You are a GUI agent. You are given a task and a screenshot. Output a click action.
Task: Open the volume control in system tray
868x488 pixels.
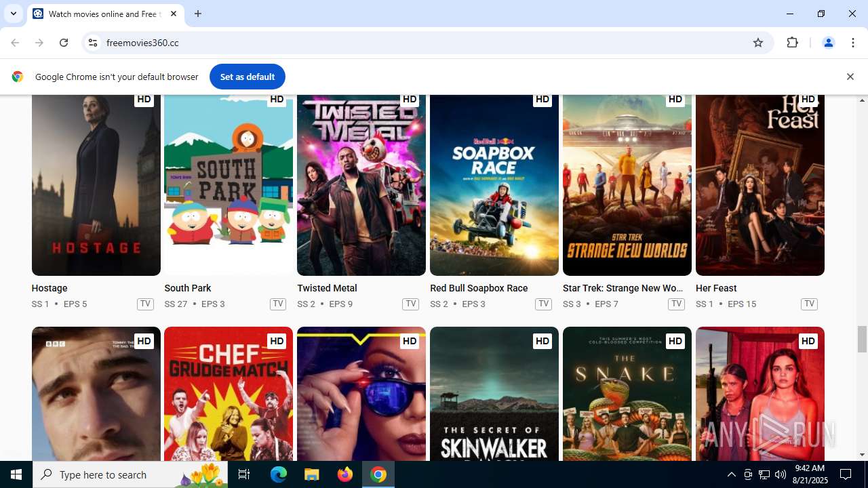(781, 474)
